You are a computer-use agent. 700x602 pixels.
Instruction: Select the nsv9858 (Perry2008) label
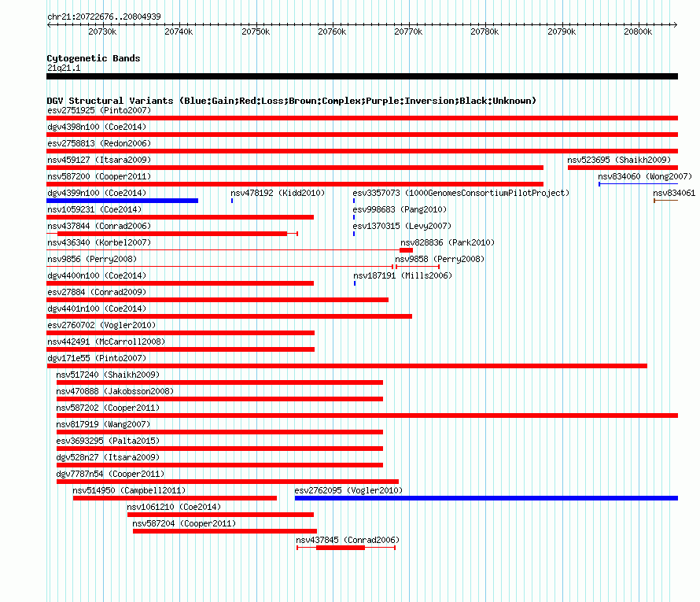pos(440,259)
